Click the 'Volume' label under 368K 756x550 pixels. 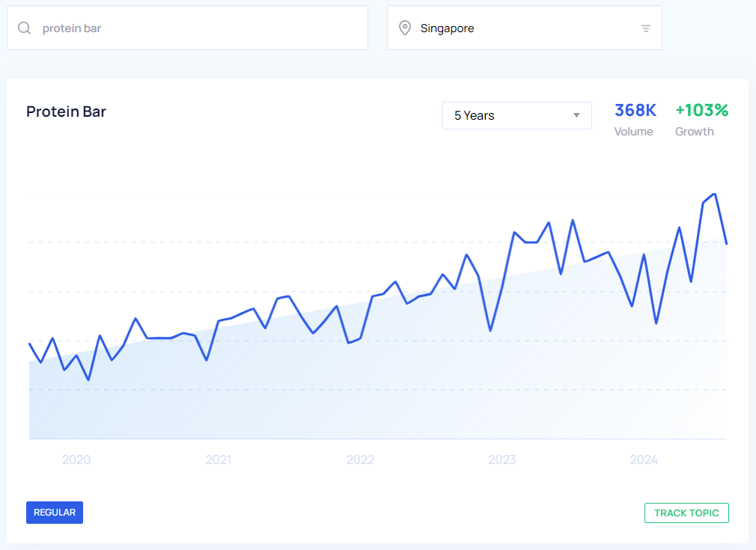[633, 132]
